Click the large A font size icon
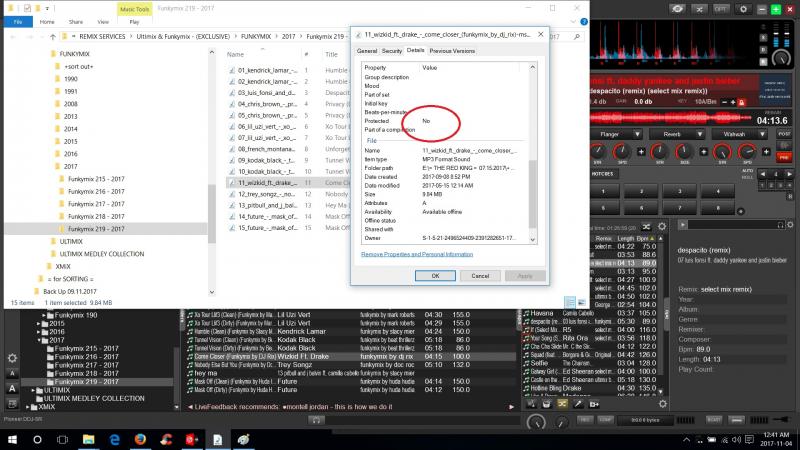The image size is (800, 450). tap(12, 389)
